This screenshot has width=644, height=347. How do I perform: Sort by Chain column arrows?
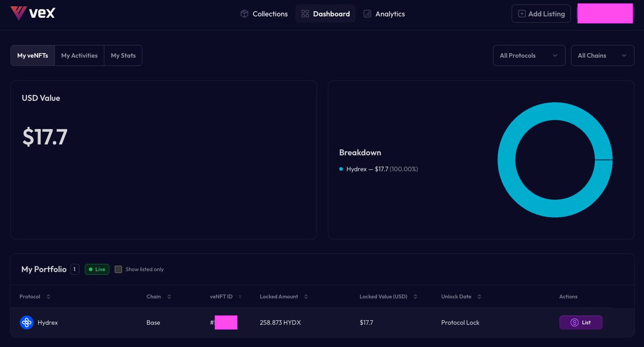(169, 297)
